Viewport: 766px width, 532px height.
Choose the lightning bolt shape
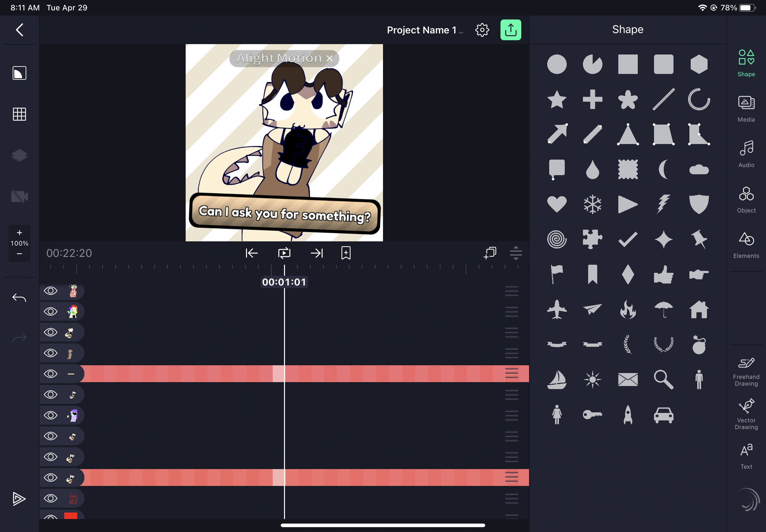tap(663, 204)
